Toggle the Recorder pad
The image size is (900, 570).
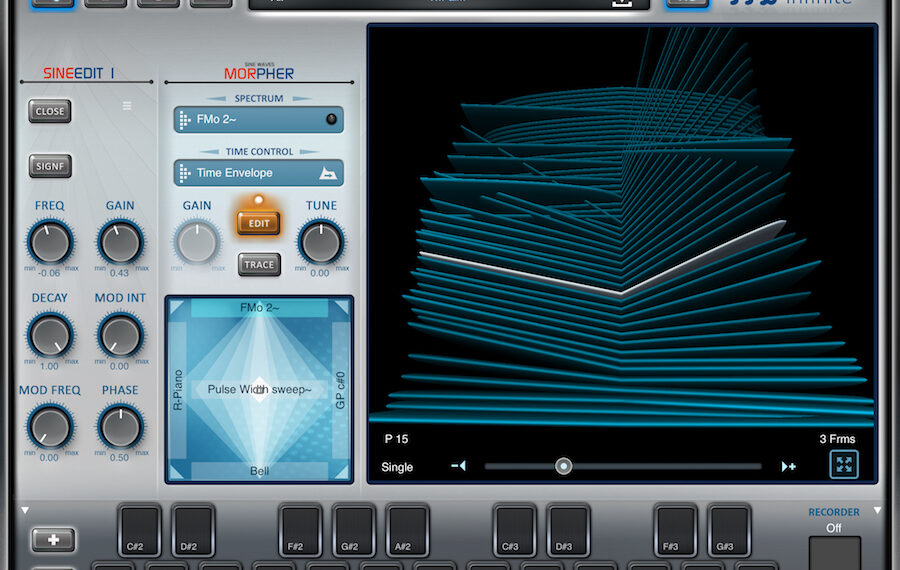pyautogui.click(x=834, y=553)
